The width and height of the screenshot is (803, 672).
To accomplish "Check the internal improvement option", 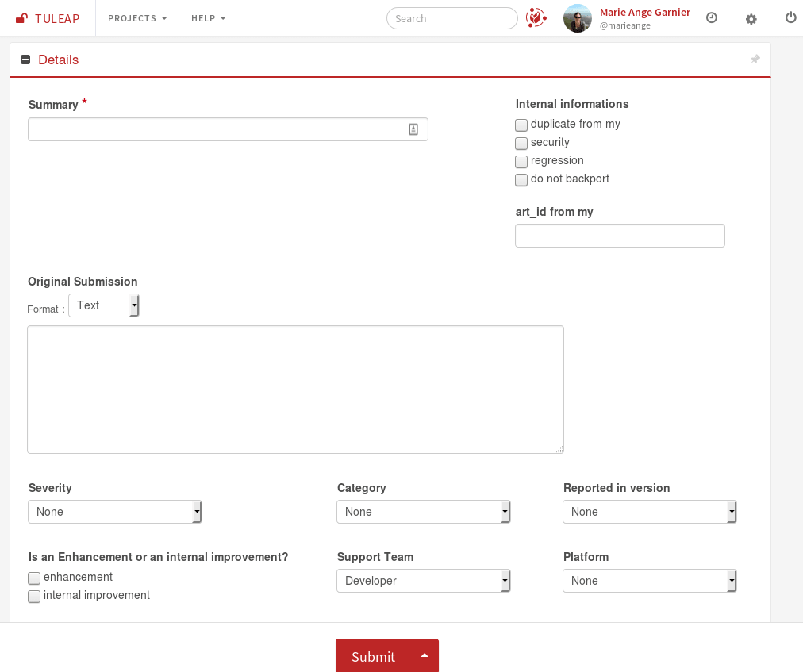I will coord(34,597).
